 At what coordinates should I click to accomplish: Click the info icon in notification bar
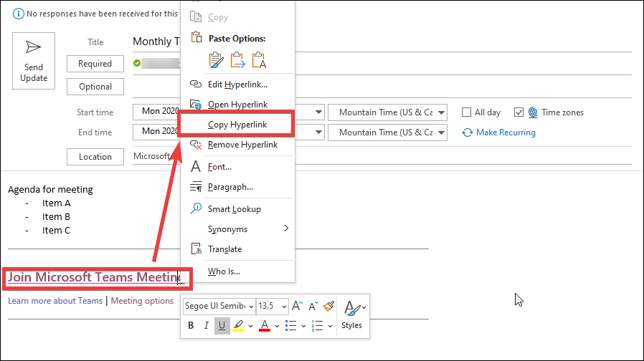[x=19, y=14]
